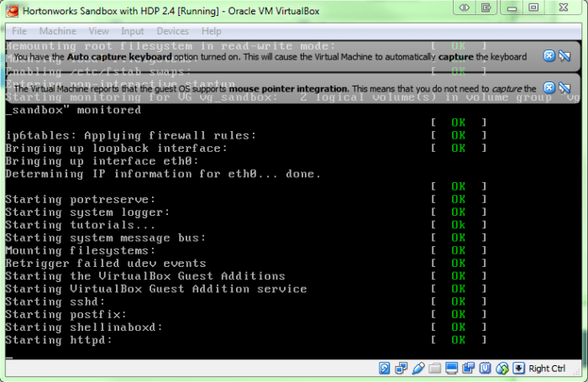This screenshot has height=382, width=588.
Task: Click the shared folders status icon
Action: click(434, 369)
